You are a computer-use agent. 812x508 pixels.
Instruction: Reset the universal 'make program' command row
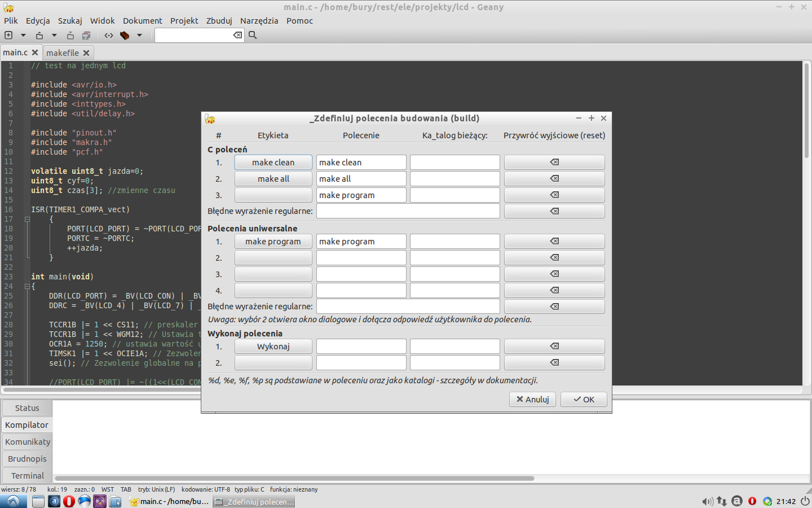pos(554,242)
